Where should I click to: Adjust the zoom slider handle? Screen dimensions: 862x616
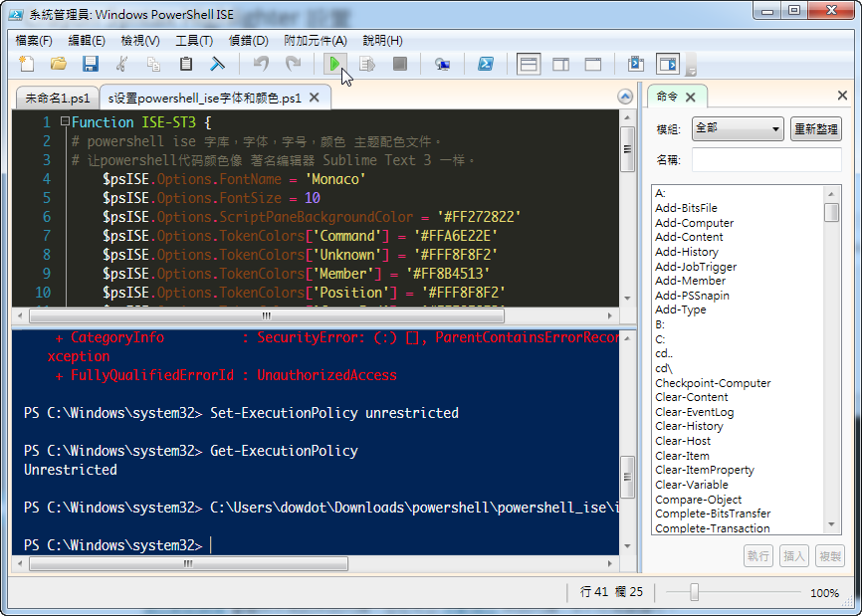click(695, 592)
